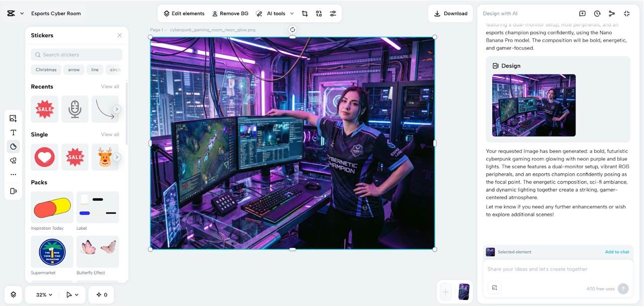Open the adjustments sliders icon in toolbar
The width and height of the screenshot is (644, 306).
click(x=333, y=14)
